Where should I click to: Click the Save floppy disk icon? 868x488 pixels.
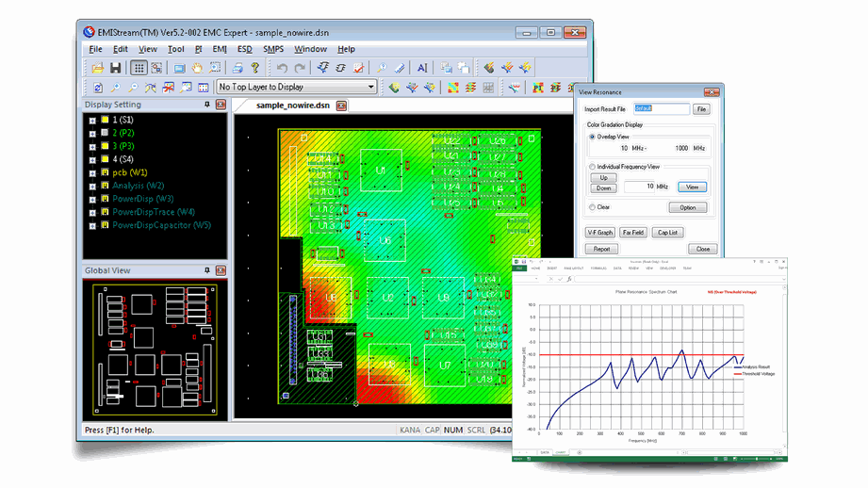116,68
